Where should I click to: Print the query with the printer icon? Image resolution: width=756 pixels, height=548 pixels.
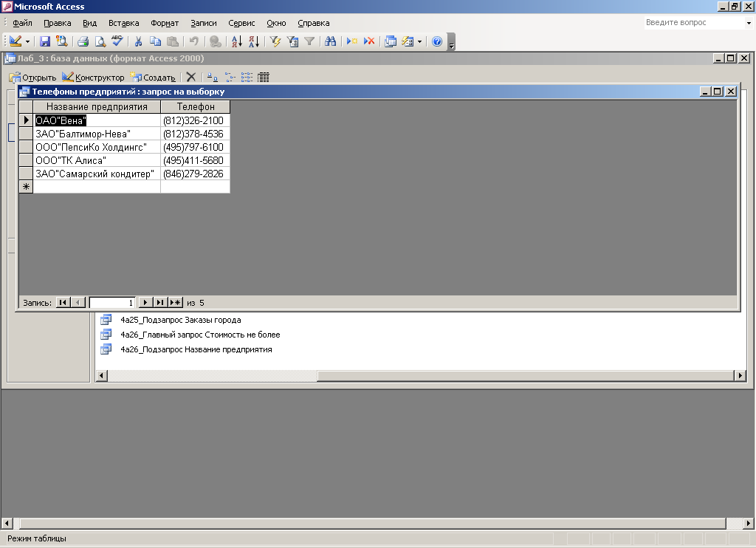pyautogui.click(x=83, y=41)
